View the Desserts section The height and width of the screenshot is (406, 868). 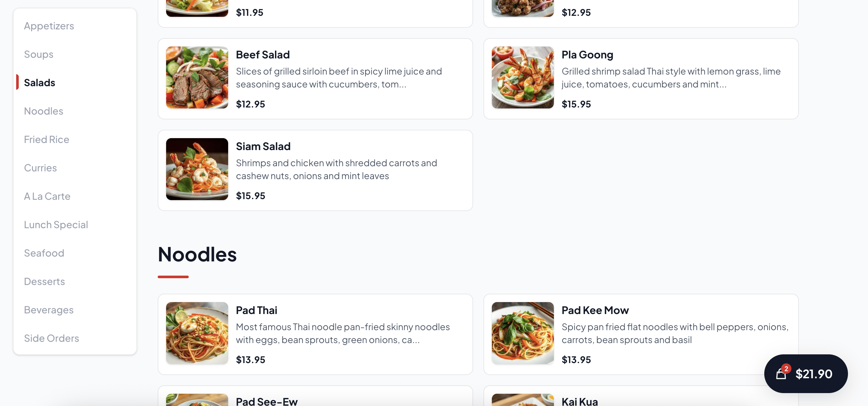pos(44,281)
